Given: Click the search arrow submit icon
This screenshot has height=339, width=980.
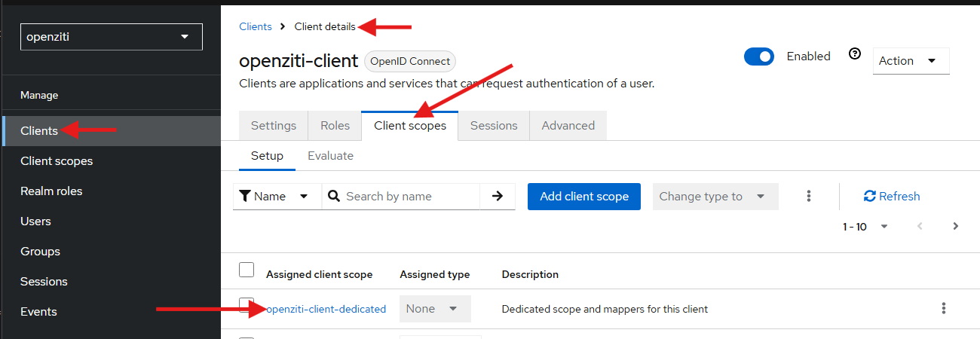Looking at the screenshot, I should 497,196.
